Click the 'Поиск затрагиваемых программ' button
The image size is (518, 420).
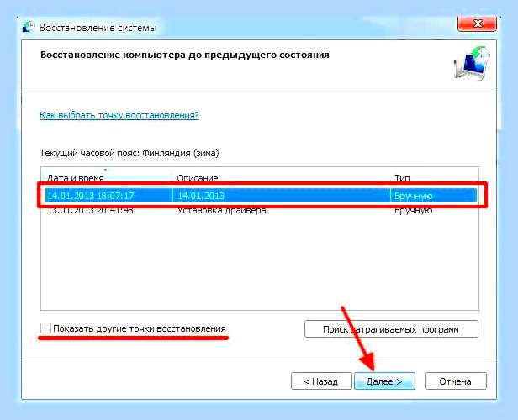tap(391, 329)
